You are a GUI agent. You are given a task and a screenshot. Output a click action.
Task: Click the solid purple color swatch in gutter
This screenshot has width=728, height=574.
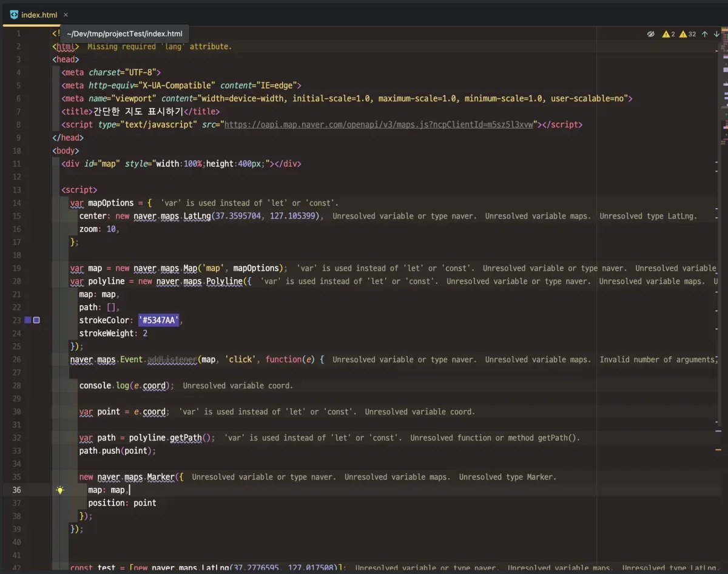27,320
